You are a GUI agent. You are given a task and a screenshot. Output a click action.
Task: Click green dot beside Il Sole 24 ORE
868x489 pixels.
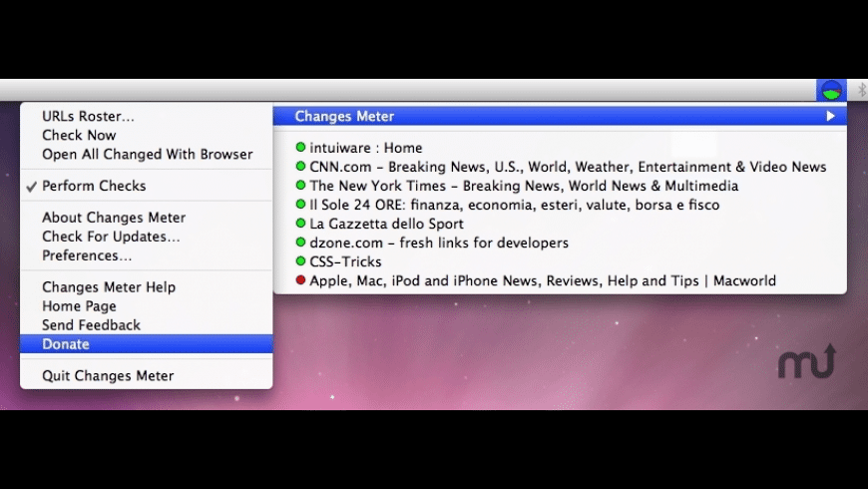pyautogui.click(x=300, y=205)
